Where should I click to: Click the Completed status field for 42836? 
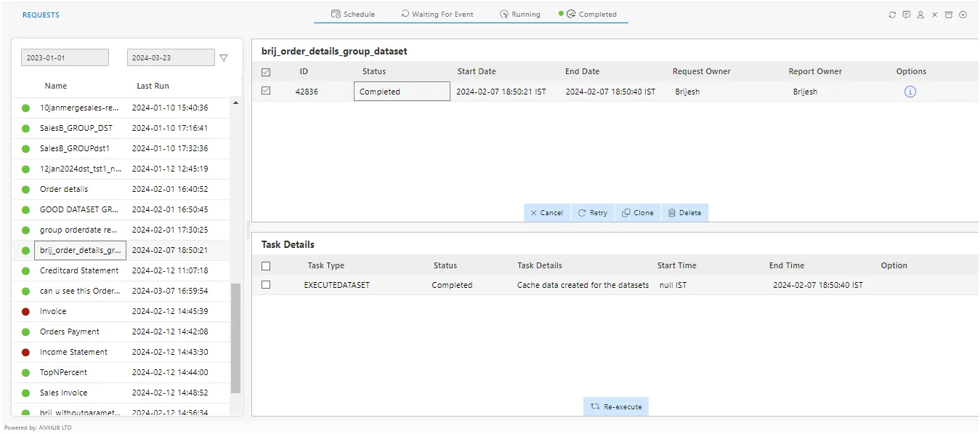[x=402, y=92]
